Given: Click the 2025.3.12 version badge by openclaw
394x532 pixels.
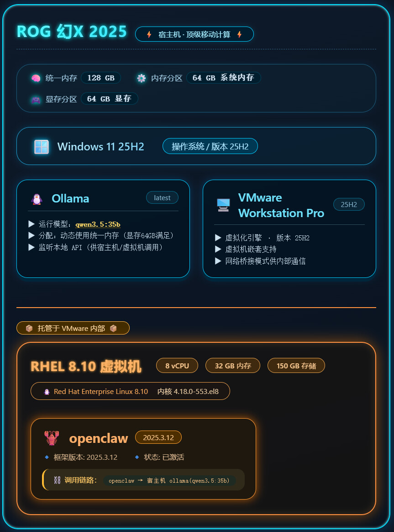Looking at the screenshot, I should pos(158,437).
